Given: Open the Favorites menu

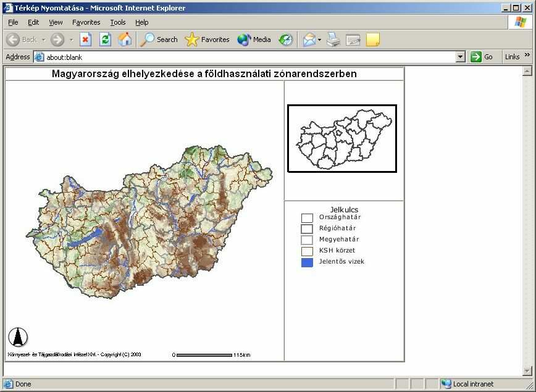Looking at the screenshot, I should (86, 23).
